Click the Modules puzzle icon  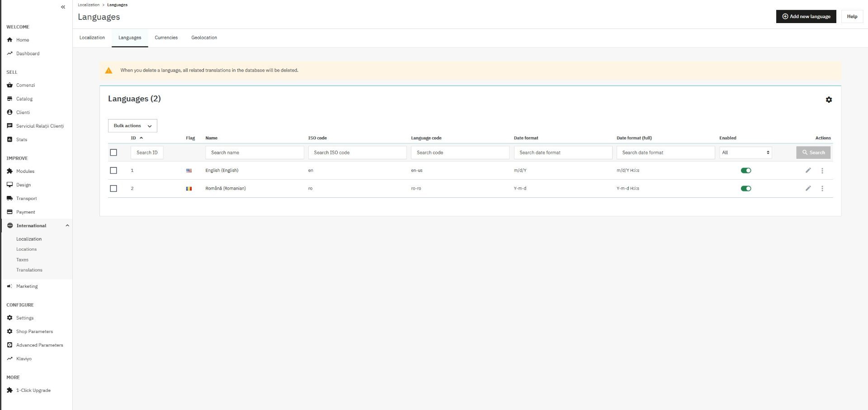9,171
